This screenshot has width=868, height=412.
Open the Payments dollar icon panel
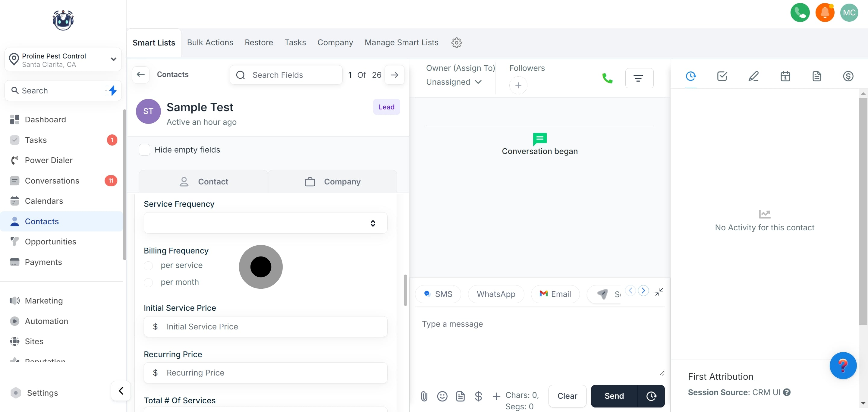click(x=848, y=76)
